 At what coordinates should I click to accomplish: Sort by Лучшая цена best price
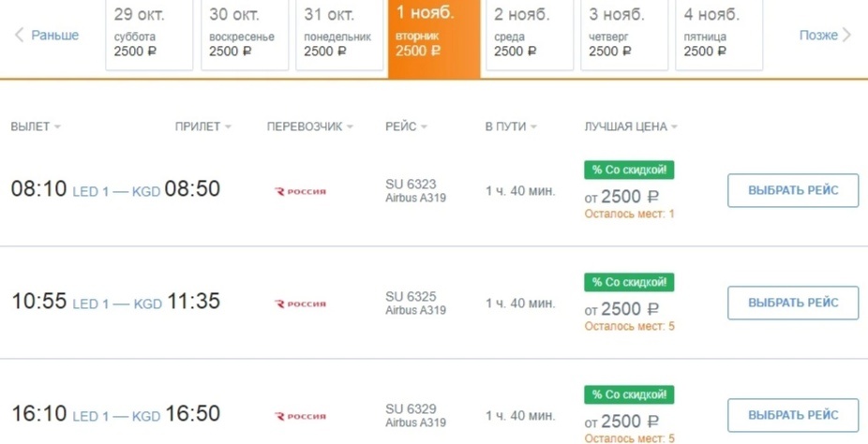[630, 126]
